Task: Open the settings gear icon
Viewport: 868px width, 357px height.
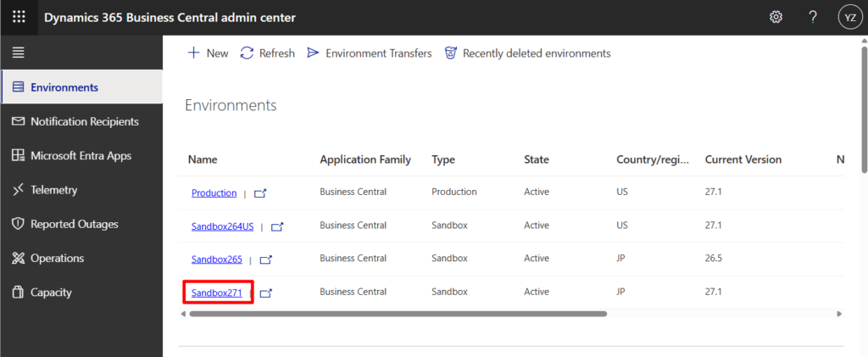Action: click(776, 17)
